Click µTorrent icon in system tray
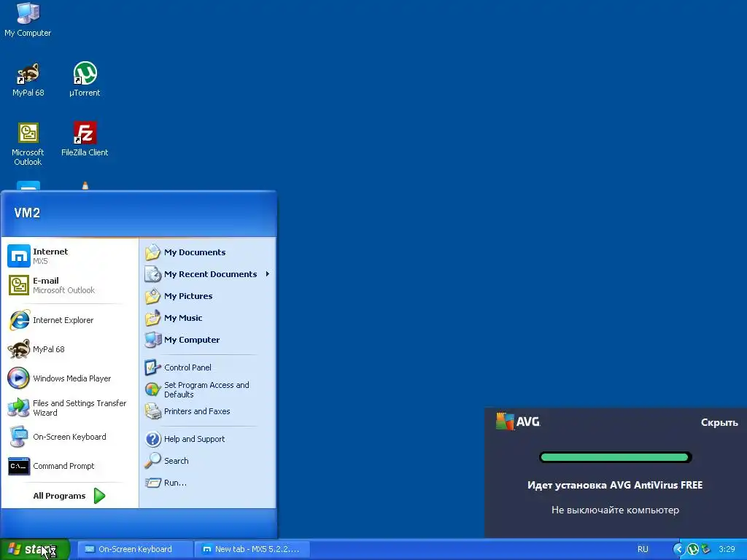The width and height of the screenshot is (747, 560). [x=693, y=550]
